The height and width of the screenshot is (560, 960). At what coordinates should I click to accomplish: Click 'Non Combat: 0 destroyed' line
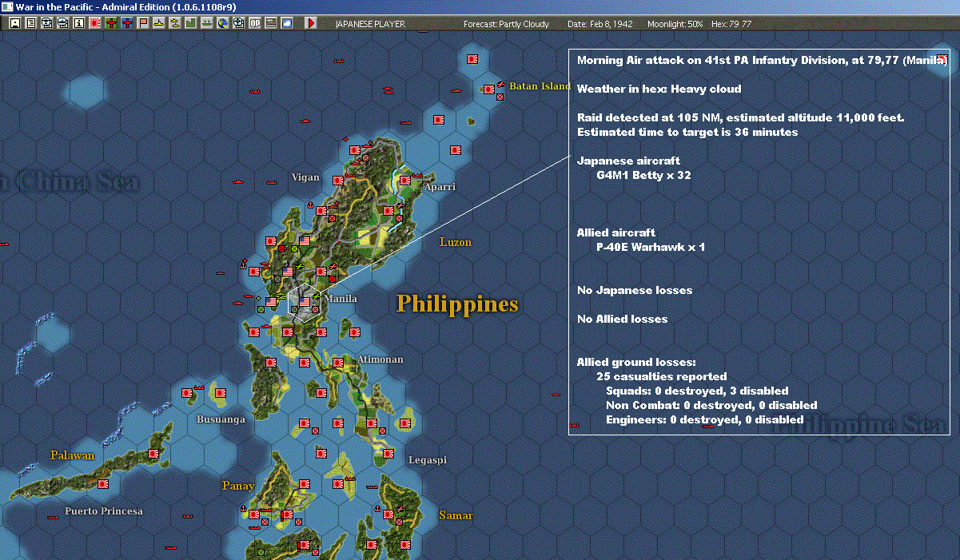(x=711, y=405)
